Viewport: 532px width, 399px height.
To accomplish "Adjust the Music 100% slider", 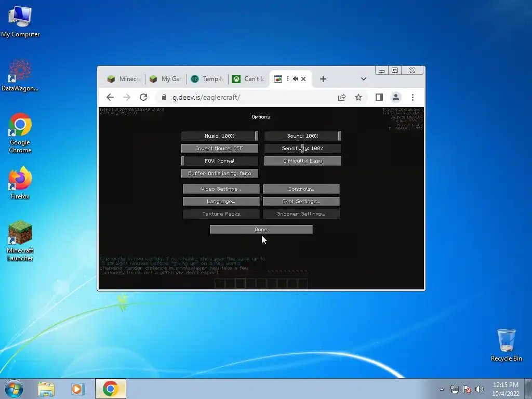I will click(220, 136).
